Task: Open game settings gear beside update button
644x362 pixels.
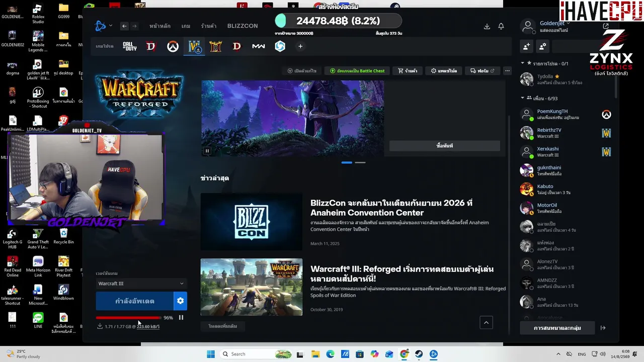Action: [180, 301]
